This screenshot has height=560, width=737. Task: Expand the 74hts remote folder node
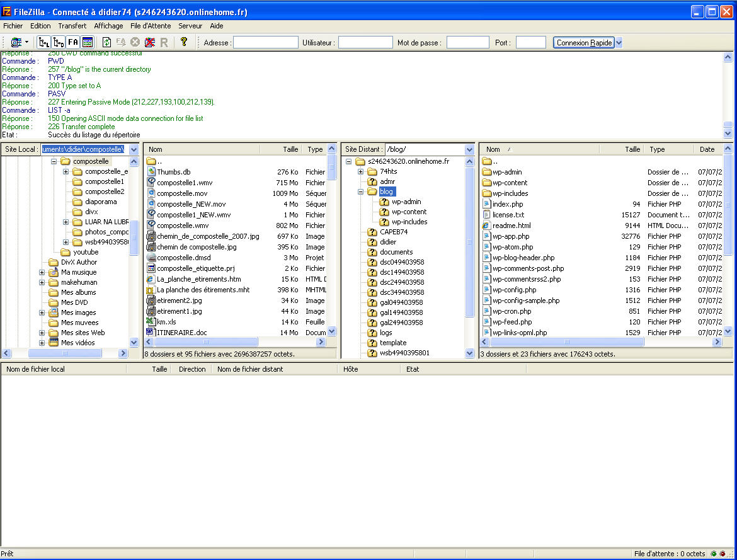[x=360, y=171]
